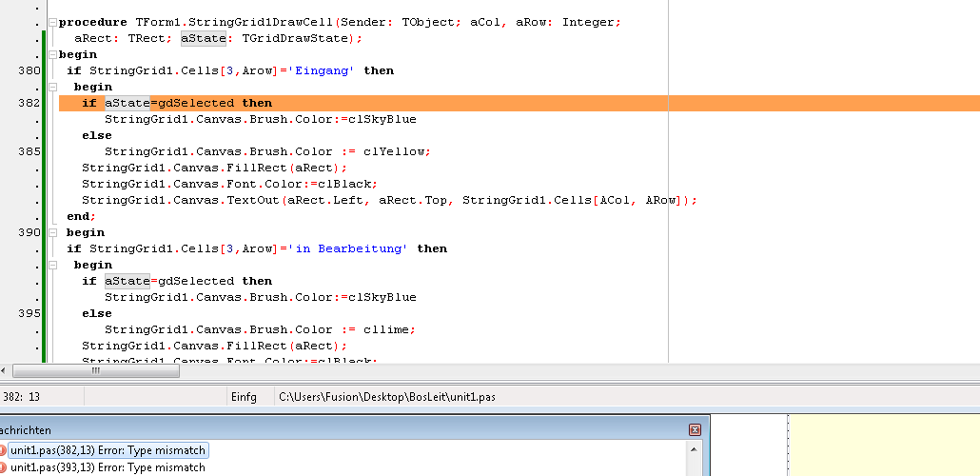Click the 'Eingang' string literal in code
The height and width of the screenshot is (476, 980).
coord(325,70)
